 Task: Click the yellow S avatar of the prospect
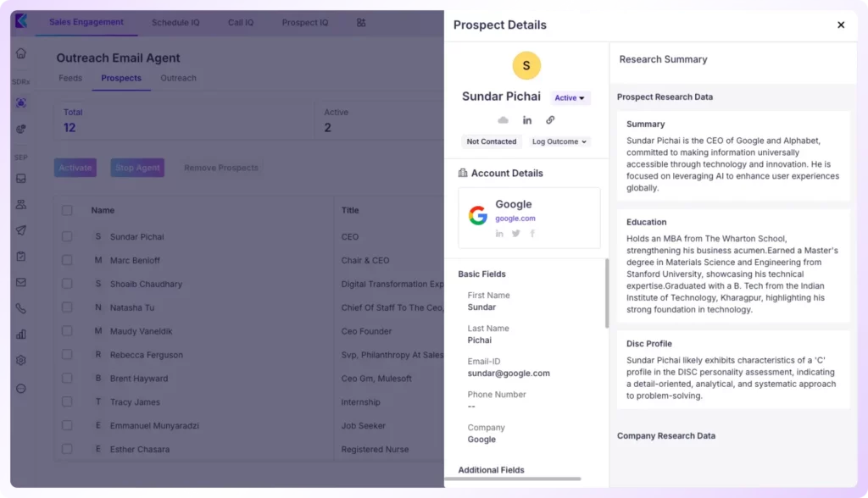[526, 65]
